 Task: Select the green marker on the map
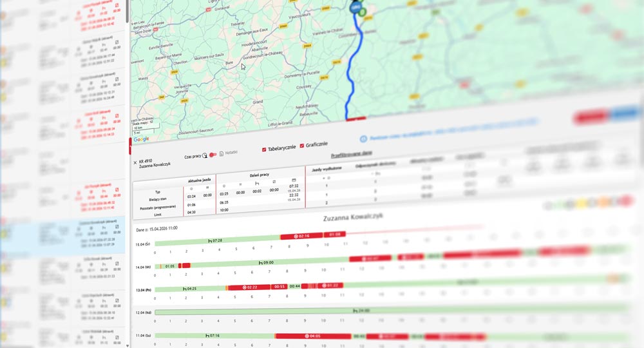362,12
